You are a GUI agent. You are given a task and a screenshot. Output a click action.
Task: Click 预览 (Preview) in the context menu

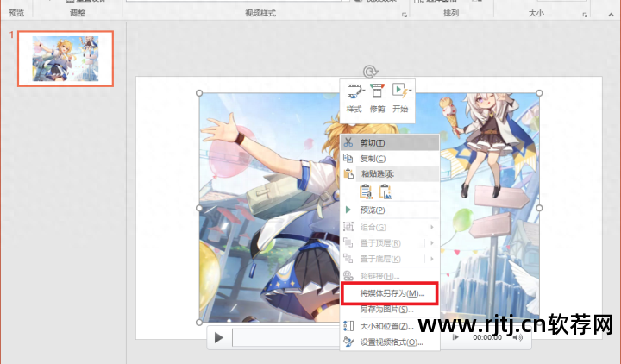point(373,210)
